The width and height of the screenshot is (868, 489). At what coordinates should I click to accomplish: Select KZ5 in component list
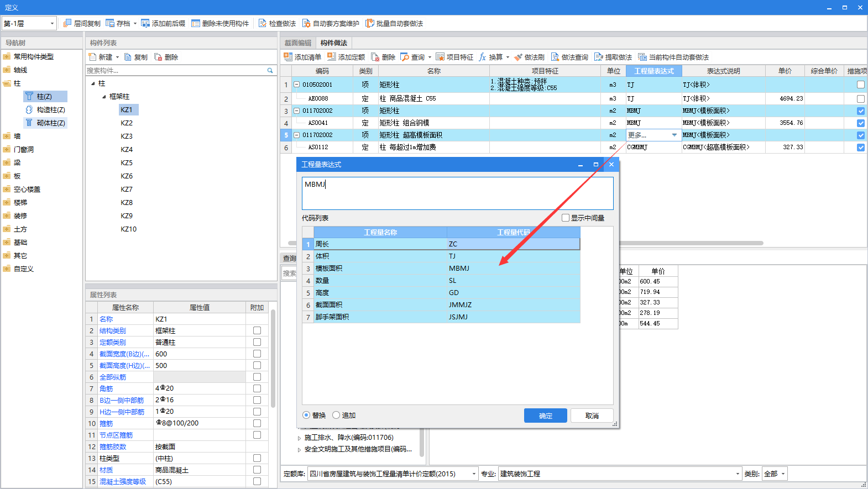pyautogui.click(x=127, y=162)
